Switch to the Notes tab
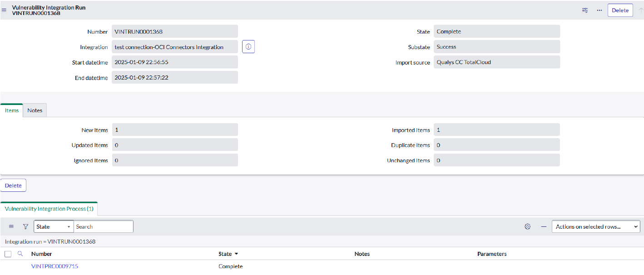Screen dimensions: 644x275 tap(35, 110)
